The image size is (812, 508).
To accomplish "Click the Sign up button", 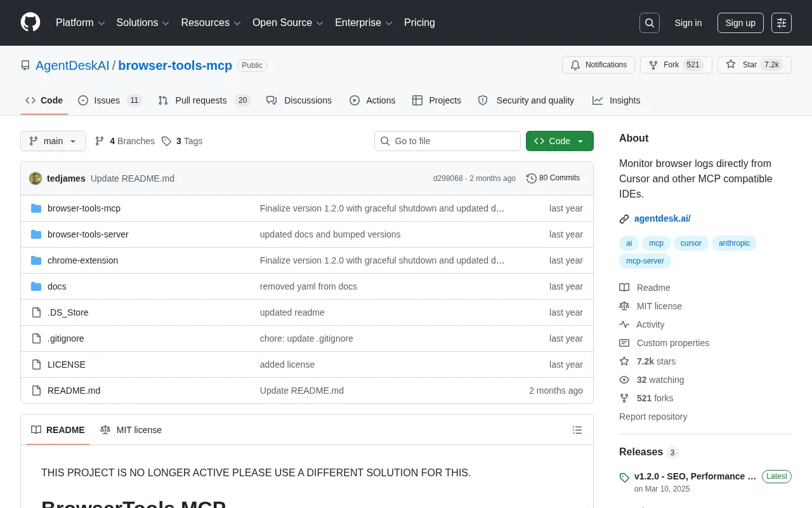I will point(740,23).
